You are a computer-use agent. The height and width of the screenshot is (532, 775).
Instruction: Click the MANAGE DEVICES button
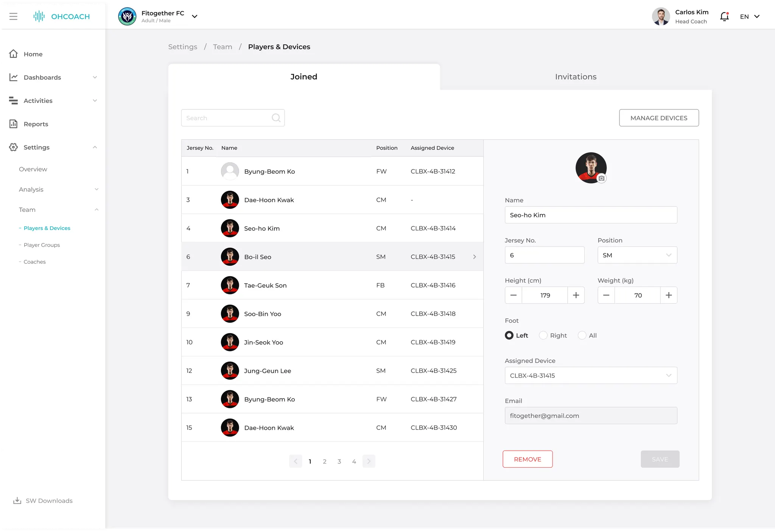[x=659, y=118]
